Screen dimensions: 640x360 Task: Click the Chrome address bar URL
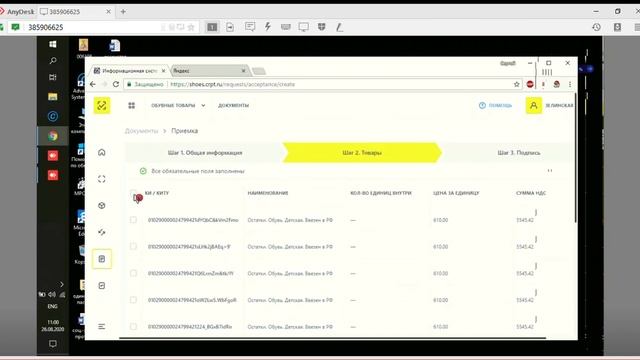[232, 84]
